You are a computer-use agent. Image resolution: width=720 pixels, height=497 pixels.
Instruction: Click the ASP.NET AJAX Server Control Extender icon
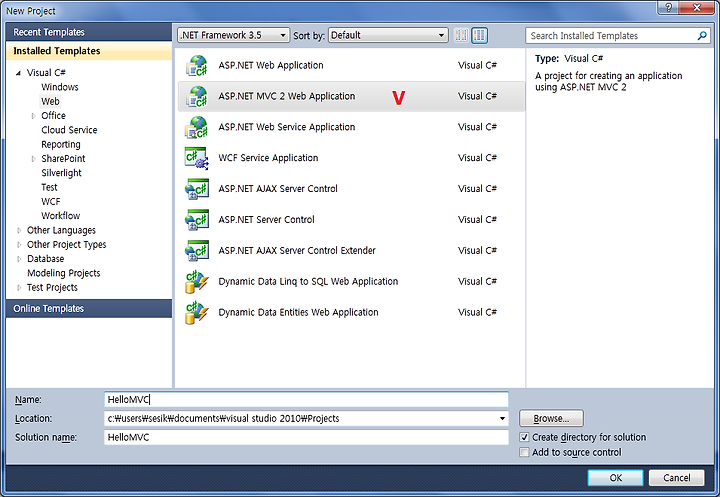[x=197, y=250]
